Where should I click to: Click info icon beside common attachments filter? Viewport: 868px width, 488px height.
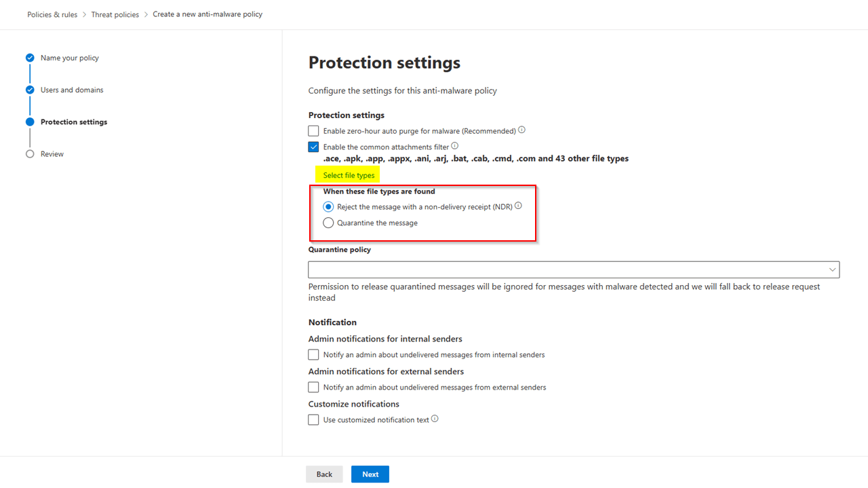pyautogui.click(x=454, y=145)
